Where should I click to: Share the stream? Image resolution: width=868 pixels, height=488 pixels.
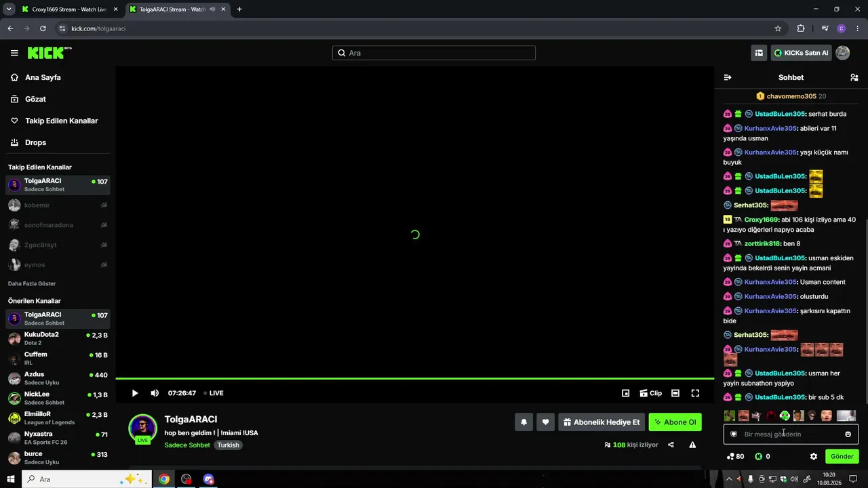tap(671, 445)
